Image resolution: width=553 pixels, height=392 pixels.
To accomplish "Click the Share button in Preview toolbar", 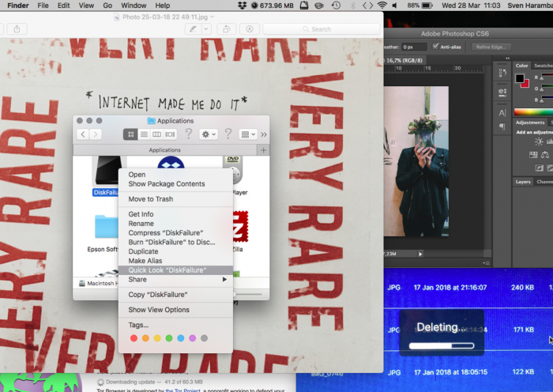I will click(x=17, y=29).
